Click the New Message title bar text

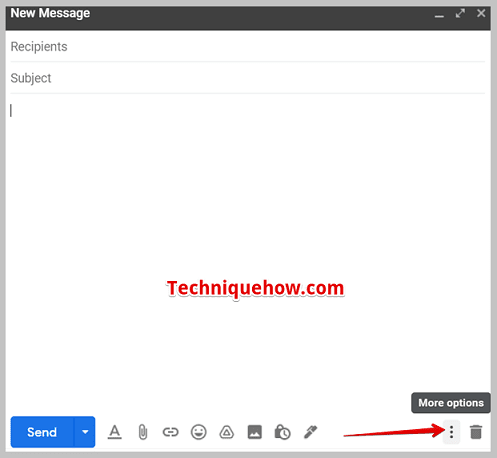coord(50,13)
